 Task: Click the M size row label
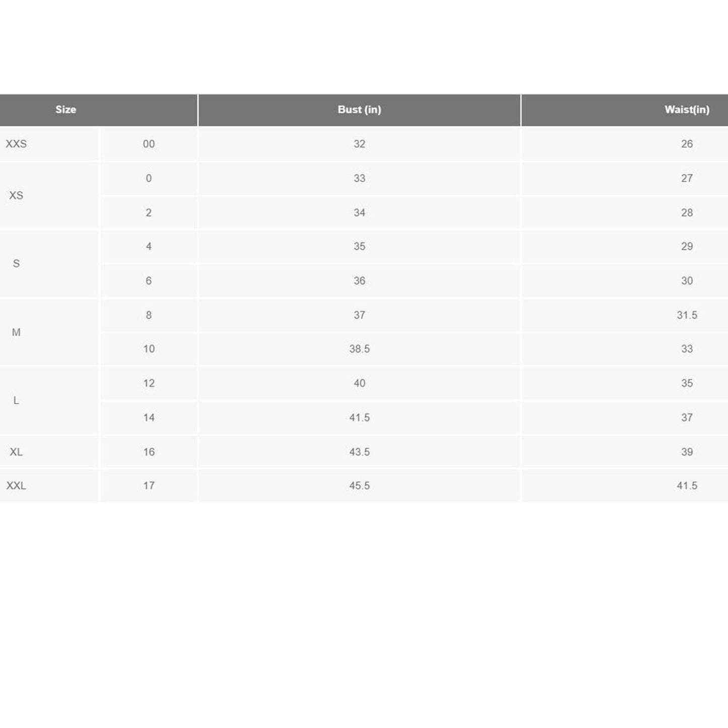click(x=16, y=333)
